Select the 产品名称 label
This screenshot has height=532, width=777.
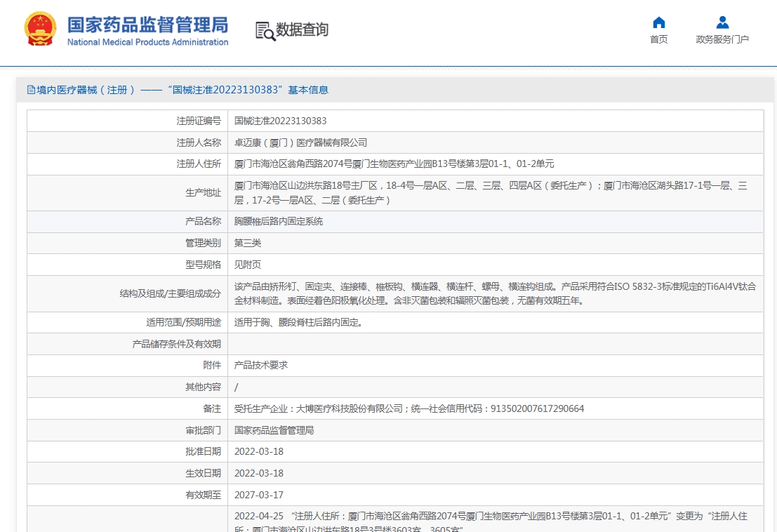tap(203, 221)
